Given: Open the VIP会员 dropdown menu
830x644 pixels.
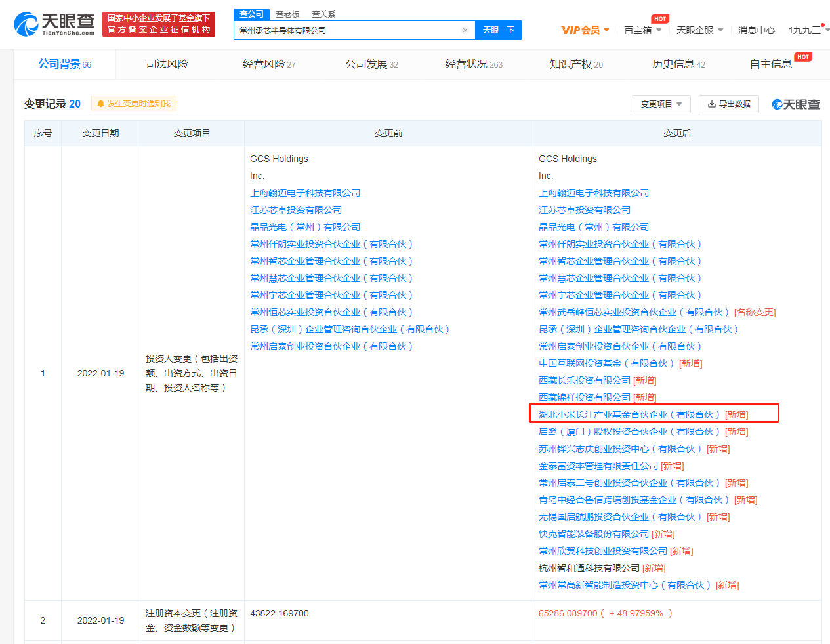Looking at the screenshot, I should pos(585,30).
